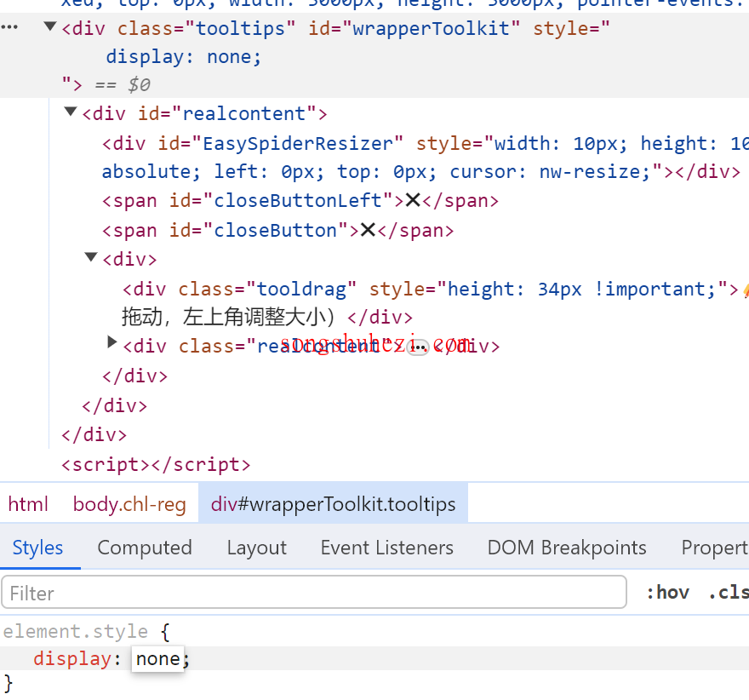Click the ellipsis badge inside the collapsed div
The height and width of the screenshot is (700, 749).
click(x=419, y=347)
